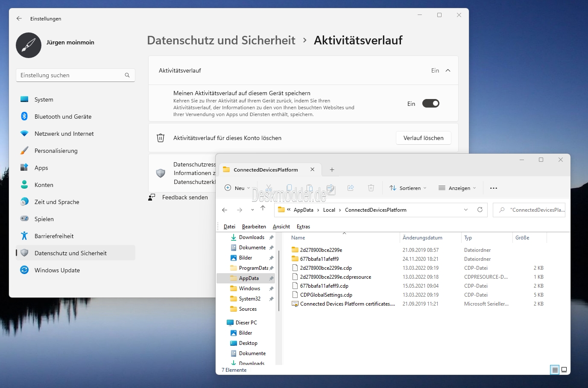The image size is (588, 388).
Task: Open recent locations dropdown beside forward arrow
Action: tap(252, 210)
